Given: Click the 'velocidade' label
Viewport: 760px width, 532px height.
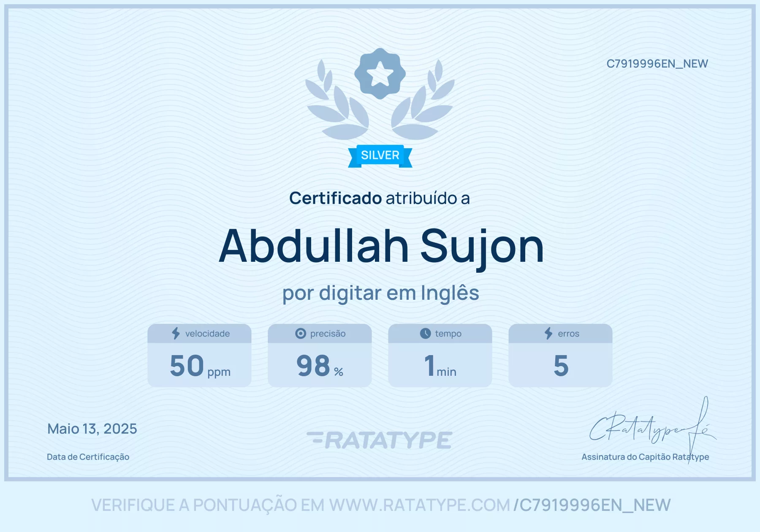Looking at the screenshot, I should point(207,334).
